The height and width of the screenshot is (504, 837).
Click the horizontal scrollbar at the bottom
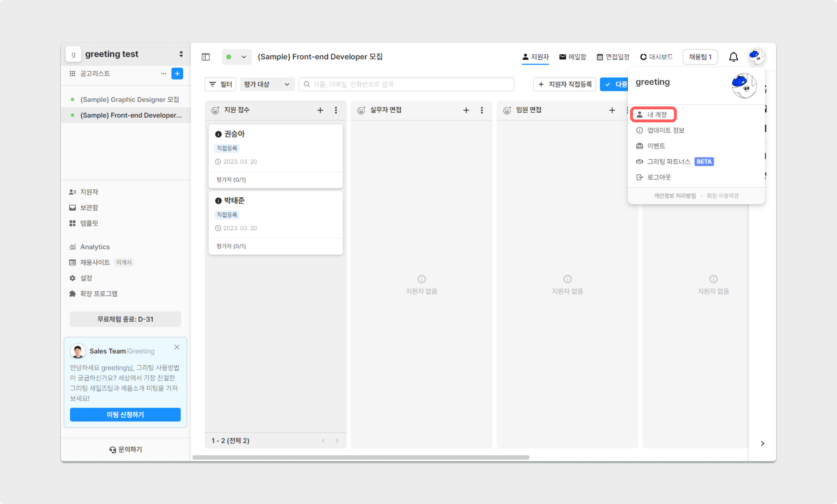pos(361,457)
